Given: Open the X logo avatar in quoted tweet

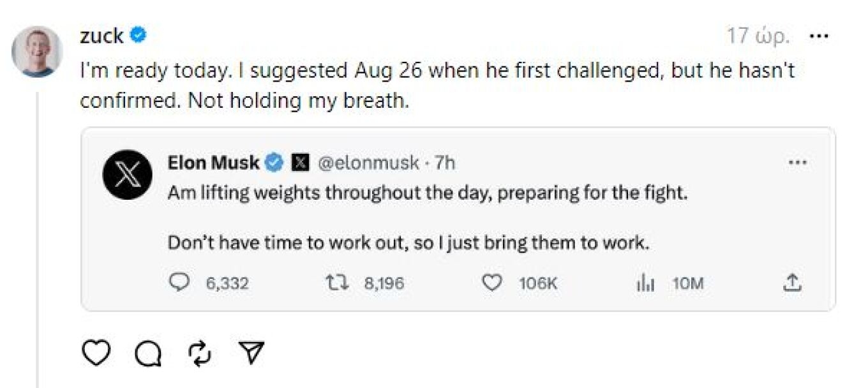Looking at the screenshot, I should (128, 175).
